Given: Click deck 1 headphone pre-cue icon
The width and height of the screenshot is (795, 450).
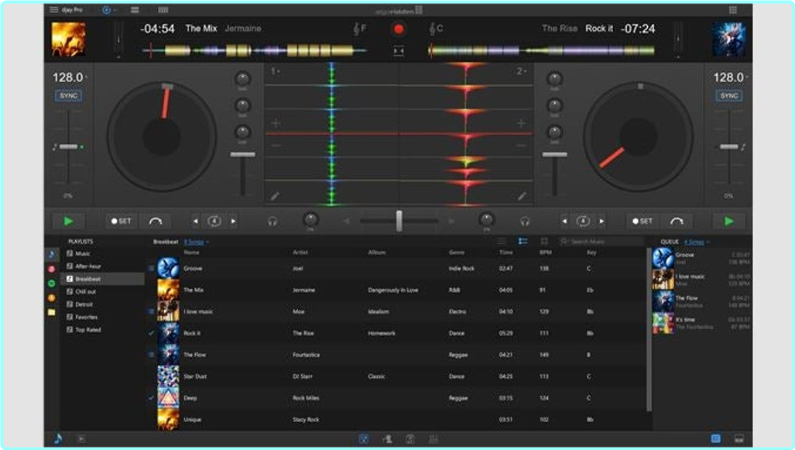Looking at the screenshot, I should click(272, 221).
